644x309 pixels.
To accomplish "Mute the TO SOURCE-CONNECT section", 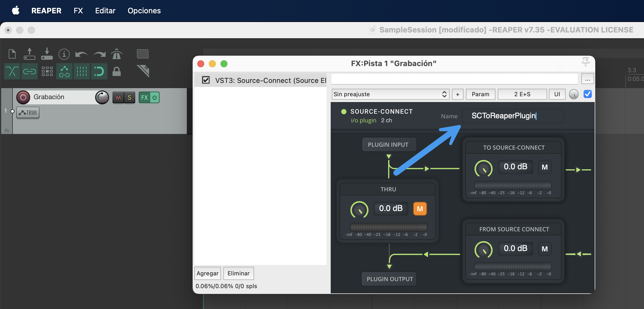I will [x=544, y=167].
